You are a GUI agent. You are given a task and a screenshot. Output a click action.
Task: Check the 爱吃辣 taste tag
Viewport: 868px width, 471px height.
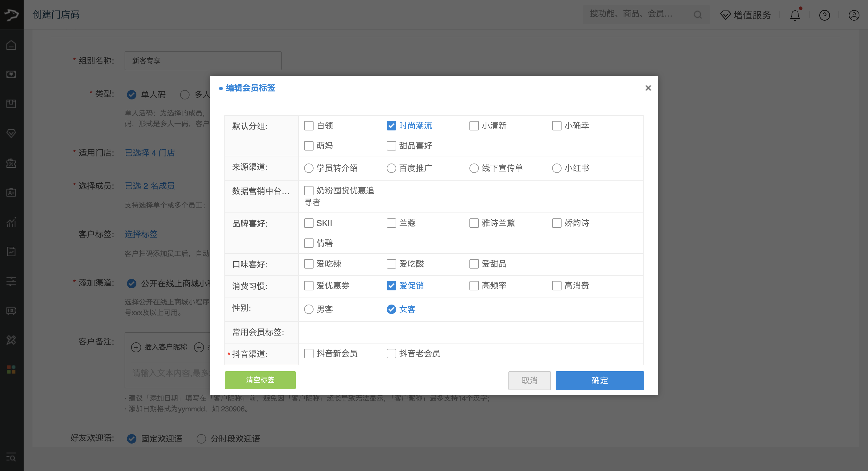(x=309, y=264)
